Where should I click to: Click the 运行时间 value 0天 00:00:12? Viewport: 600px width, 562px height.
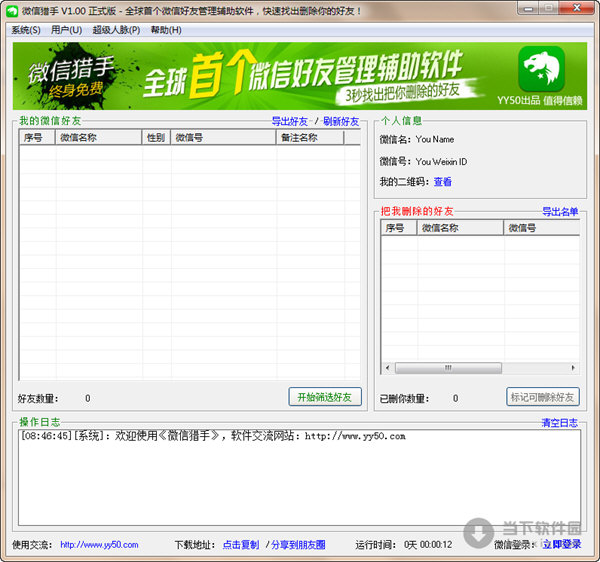(x=428, y=544)
